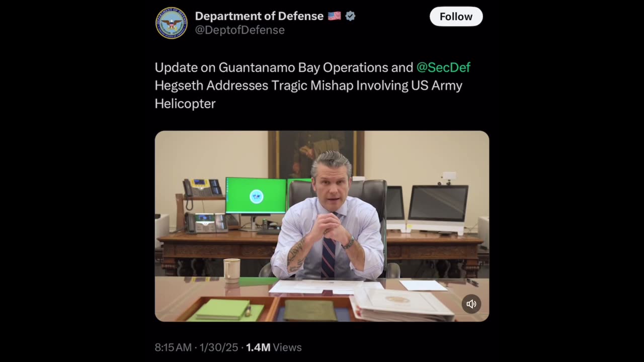View the 1.4M Views count
Screen dimensions: 644x362
point(274,347)
